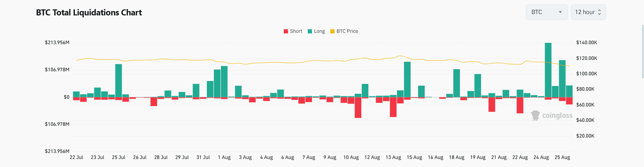Click the BTC Total Liquidations Chart title
Image resolution: width=644 pixels, height=167 pixels.
89,13
